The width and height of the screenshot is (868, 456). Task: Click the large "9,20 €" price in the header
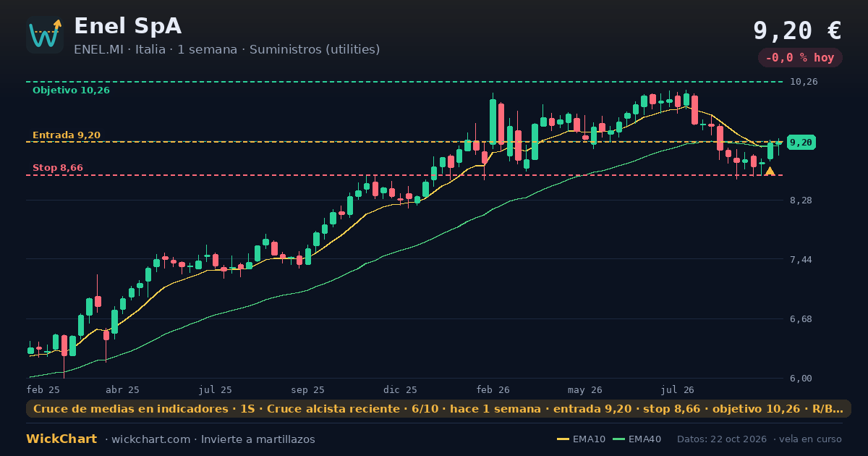pos(797,30)
